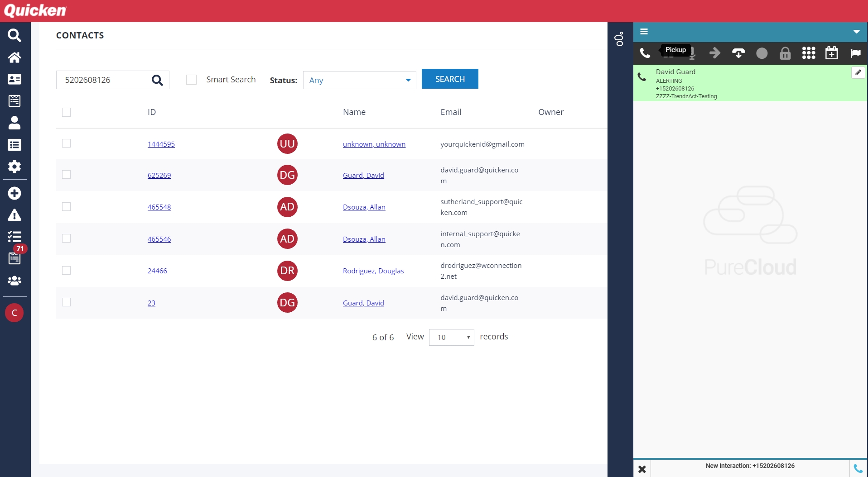Image resolution: width=868 pixels, height=477 pixels.
Task: Open the settings gear in left sidebar
Action: (14, 167)
